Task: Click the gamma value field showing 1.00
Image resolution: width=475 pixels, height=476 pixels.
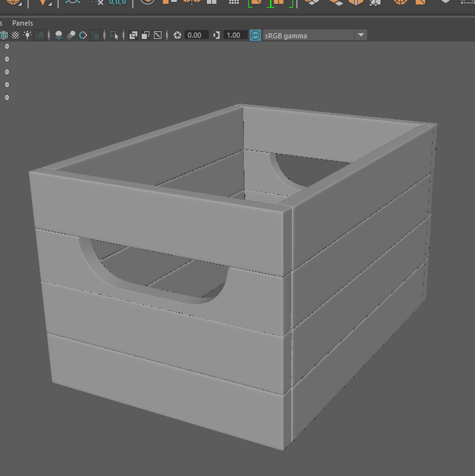Action: pyautogui.click(x=234, y=35)
